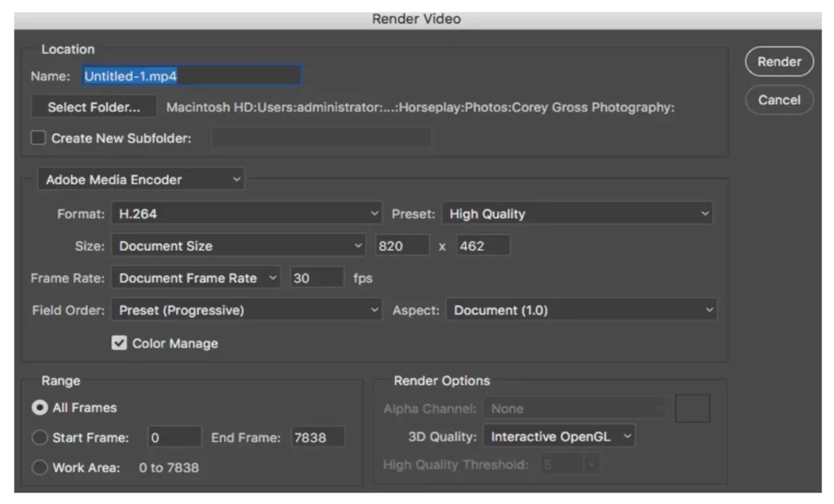Open the Preset High Quality dropdown
Screen dimensions: 834x504
point(577,214)
